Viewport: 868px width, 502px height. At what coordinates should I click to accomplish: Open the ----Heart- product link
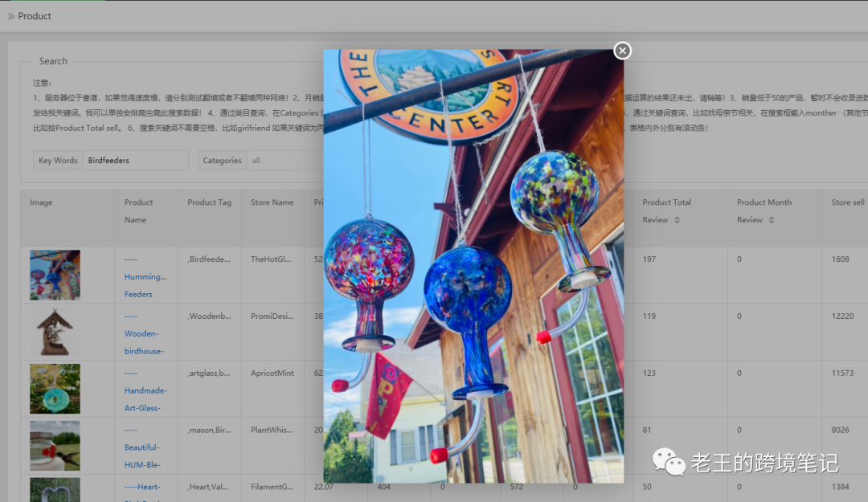(142, 487)
